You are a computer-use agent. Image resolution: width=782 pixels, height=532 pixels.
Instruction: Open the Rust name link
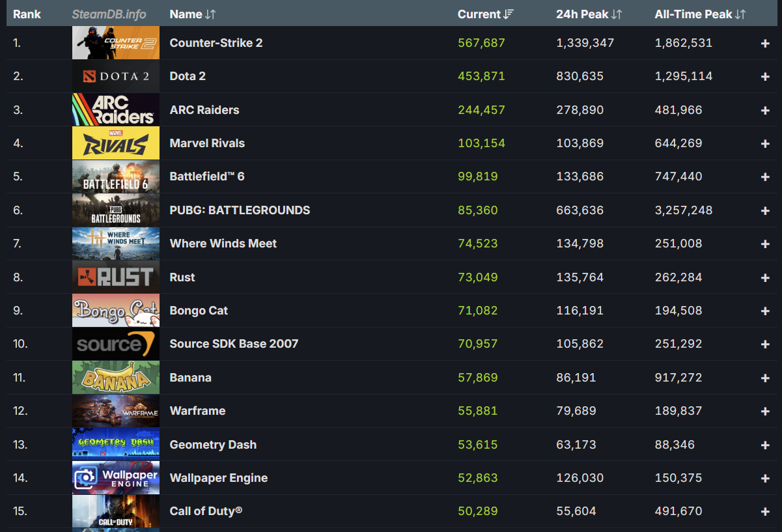pyautogui.click(x=182, y=277)
